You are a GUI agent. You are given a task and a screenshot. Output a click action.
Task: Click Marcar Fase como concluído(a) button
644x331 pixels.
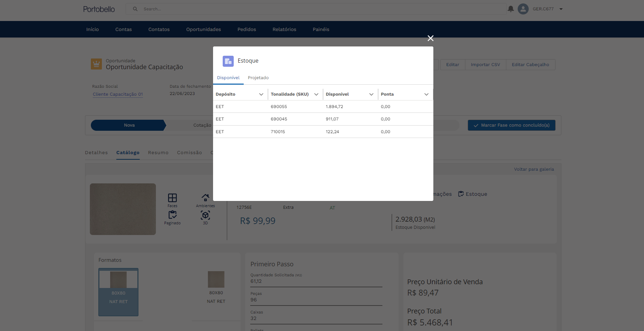511,125
